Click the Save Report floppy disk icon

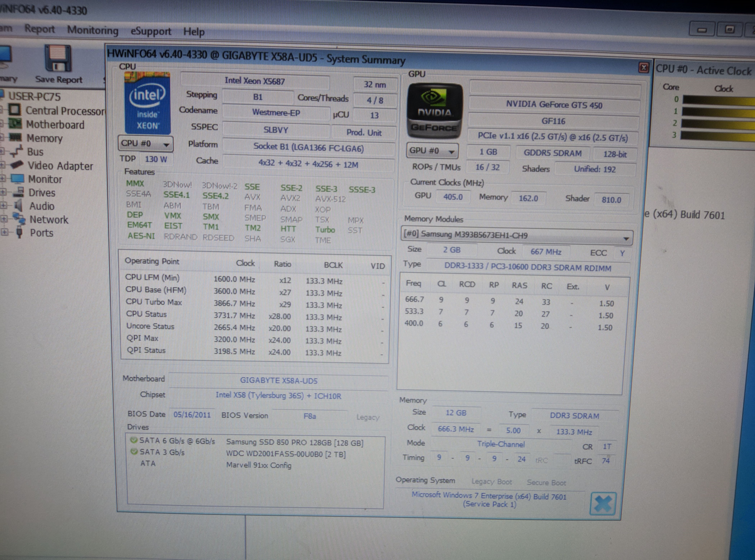[58, 59]
